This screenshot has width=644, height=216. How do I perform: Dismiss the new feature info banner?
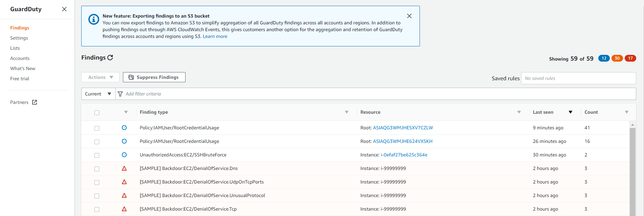click(409, 16)
